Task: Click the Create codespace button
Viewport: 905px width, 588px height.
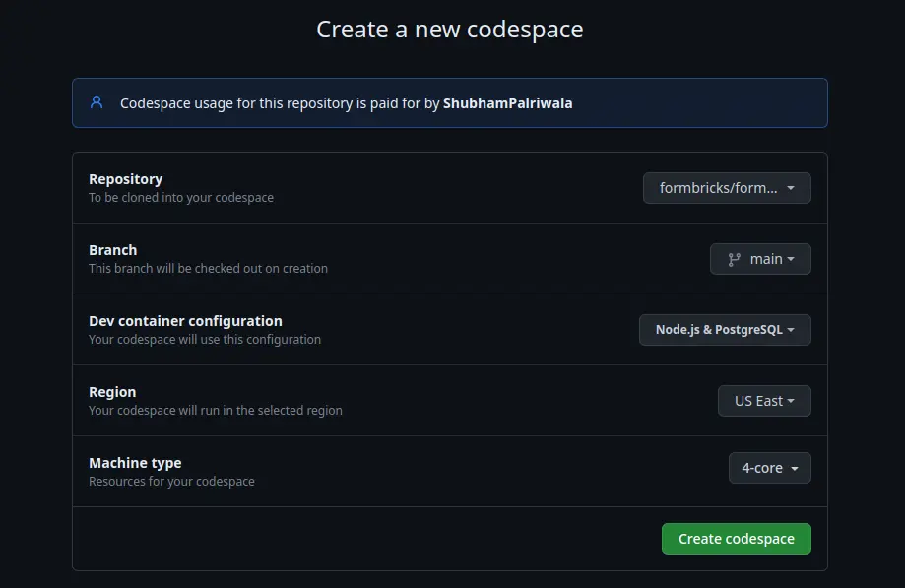Action: click(736, 539)
